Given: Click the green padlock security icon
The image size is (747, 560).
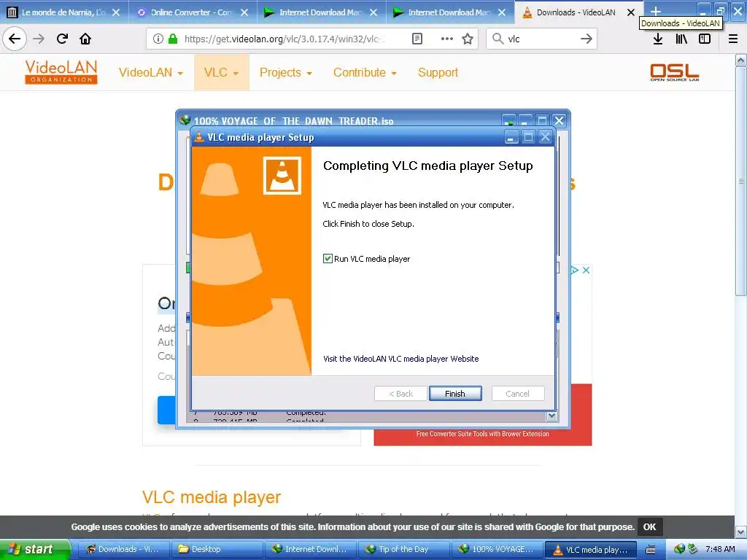Looking at the screenshot, I should pyautogui.click(x=173, y=39).
